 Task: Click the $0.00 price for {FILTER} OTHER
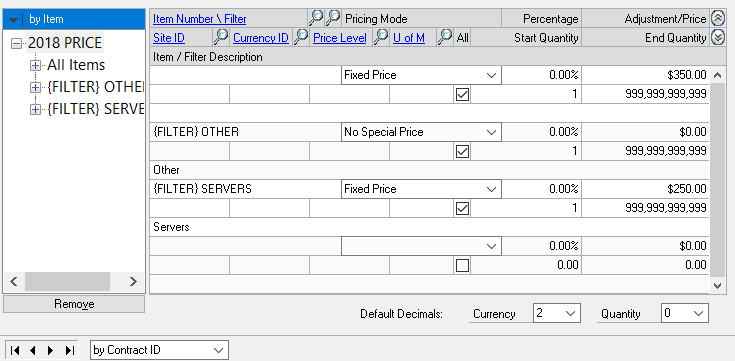pos(646,132)
